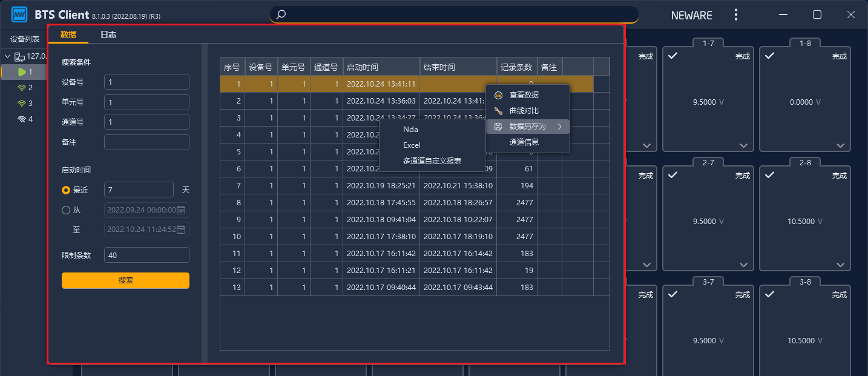This screenshot has width=868, height=376.
Task: Click the wifi icon beside device 2
Action: click(x=21, y=87)
